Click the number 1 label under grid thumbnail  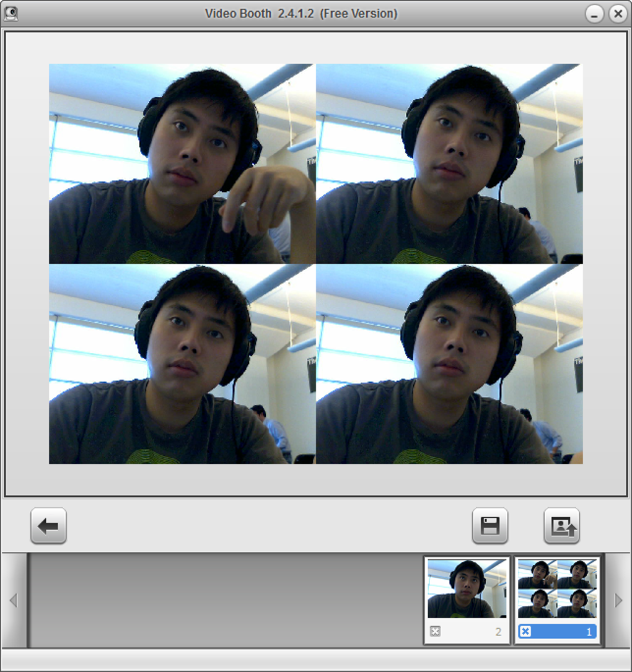[x=589, y=632]
